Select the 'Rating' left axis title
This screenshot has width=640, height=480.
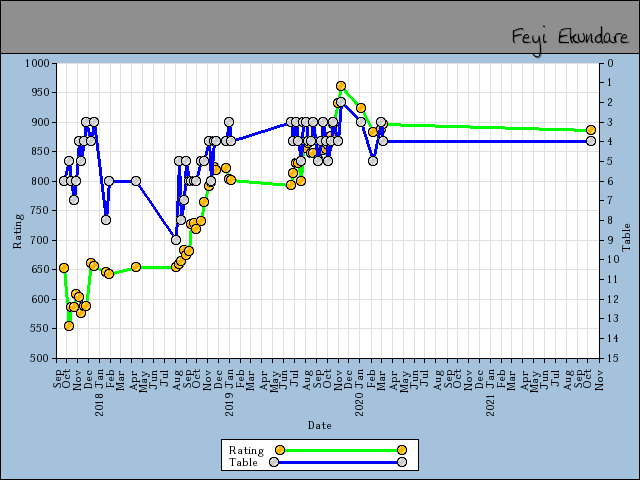17,231
